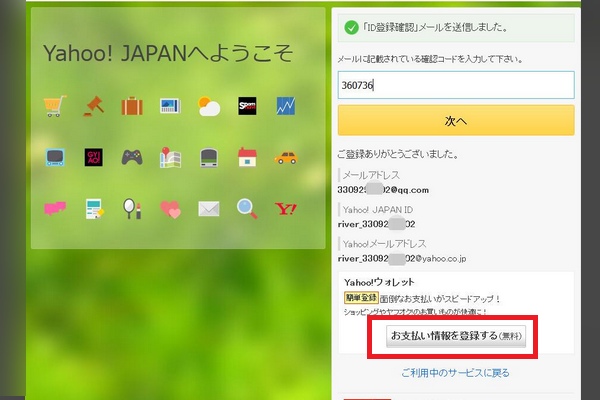Click the train transit icon
Image resolution: width=600 pixels, height=400 pixels.
[209, 157]
